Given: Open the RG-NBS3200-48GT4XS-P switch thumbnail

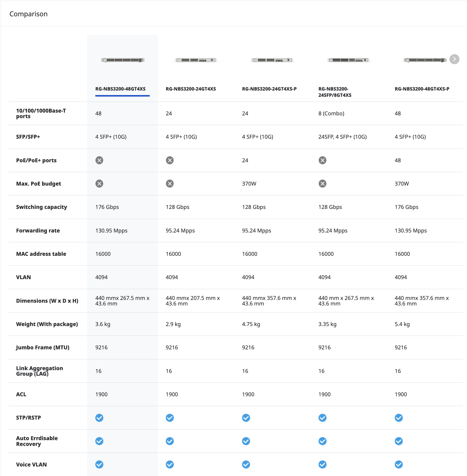Looking at the screenshot, I should 425,60.
